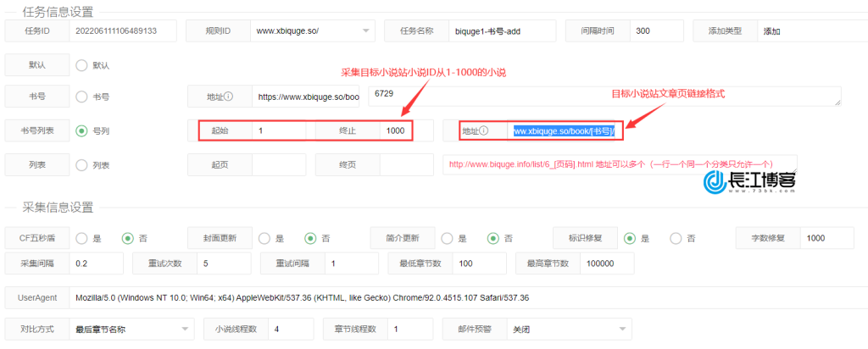Set 标识修复 to 否
This screenshot has width=868, height=349.
tap(676, 238)
